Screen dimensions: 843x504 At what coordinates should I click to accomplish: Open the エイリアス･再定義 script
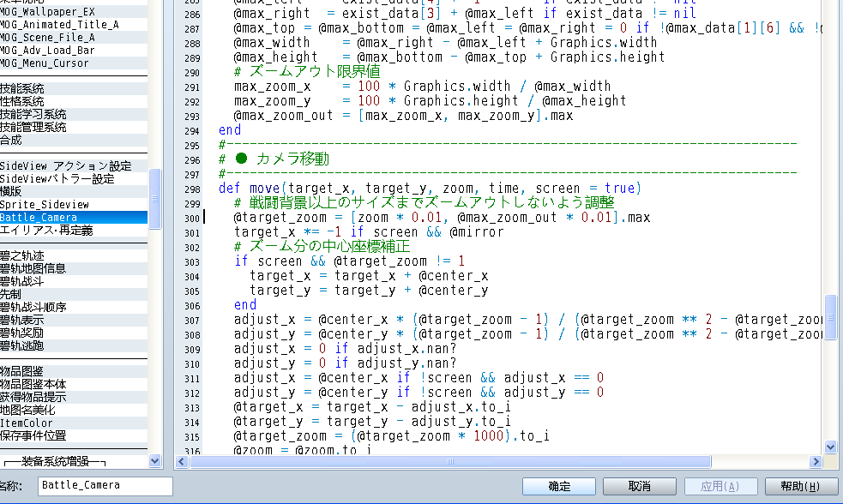pos(74,231)
